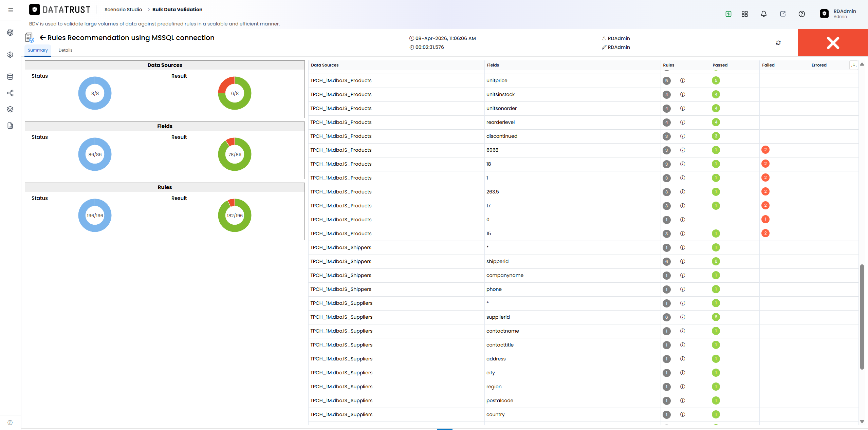
Task: Open info icon for field 6968 row
Action: 683,150
